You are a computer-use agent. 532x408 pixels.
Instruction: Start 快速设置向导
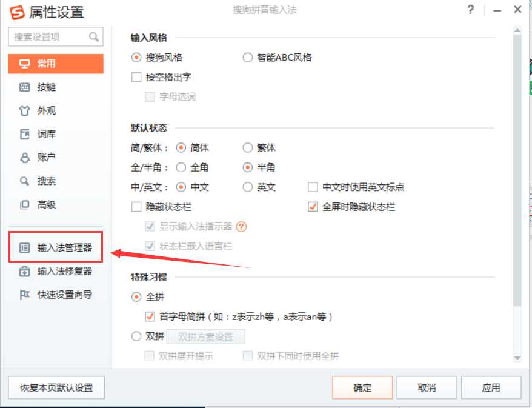click(x=56, y=295)
